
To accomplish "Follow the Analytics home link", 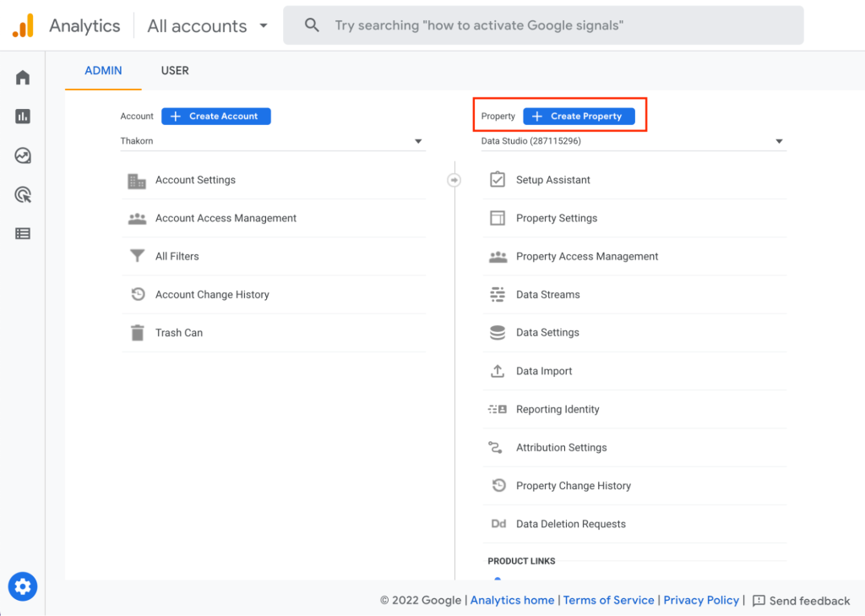I will (x=512, y=601).
